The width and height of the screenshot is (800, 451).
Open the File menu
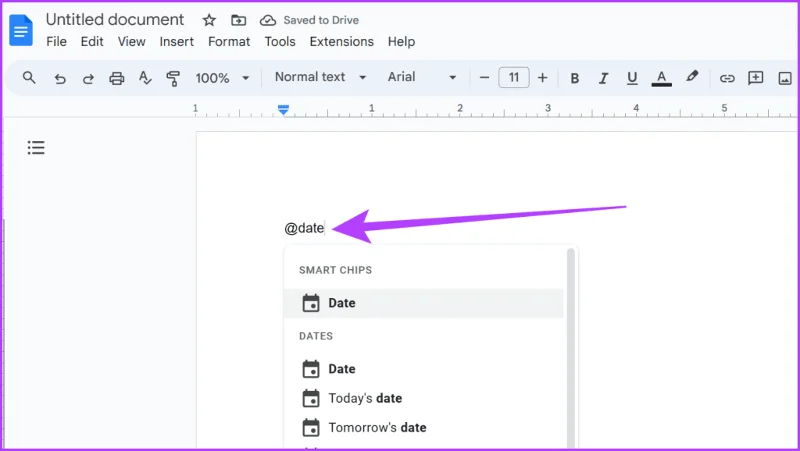56,41
